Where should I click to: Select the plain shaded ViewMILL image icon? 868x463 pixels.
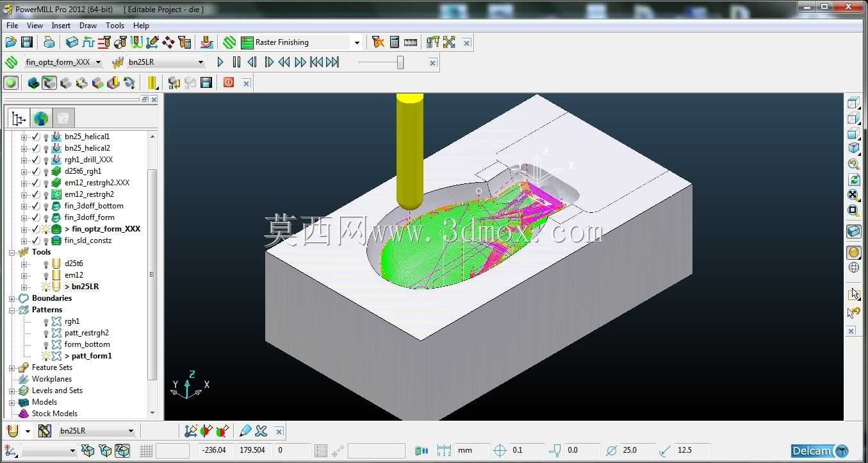[x=65, y=83]
